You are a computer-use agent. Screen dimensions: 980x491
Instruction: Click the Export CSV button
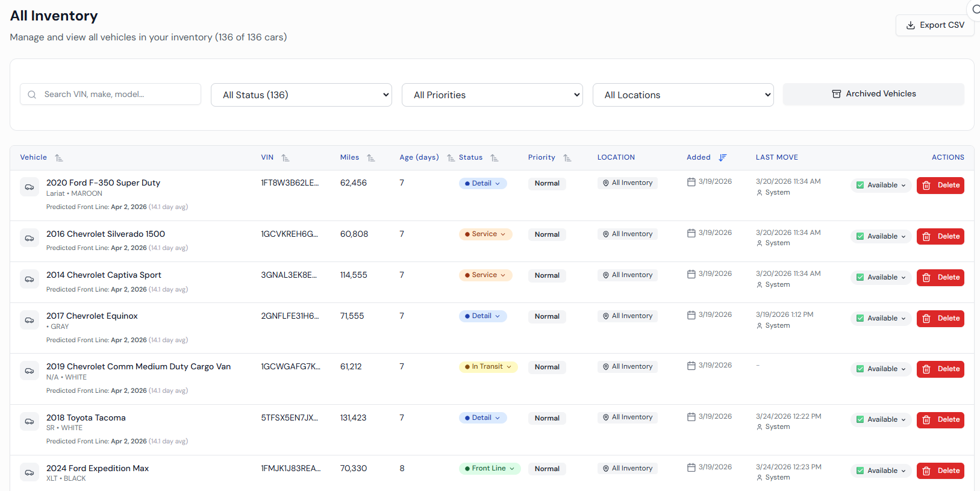[x=935, y=25]
